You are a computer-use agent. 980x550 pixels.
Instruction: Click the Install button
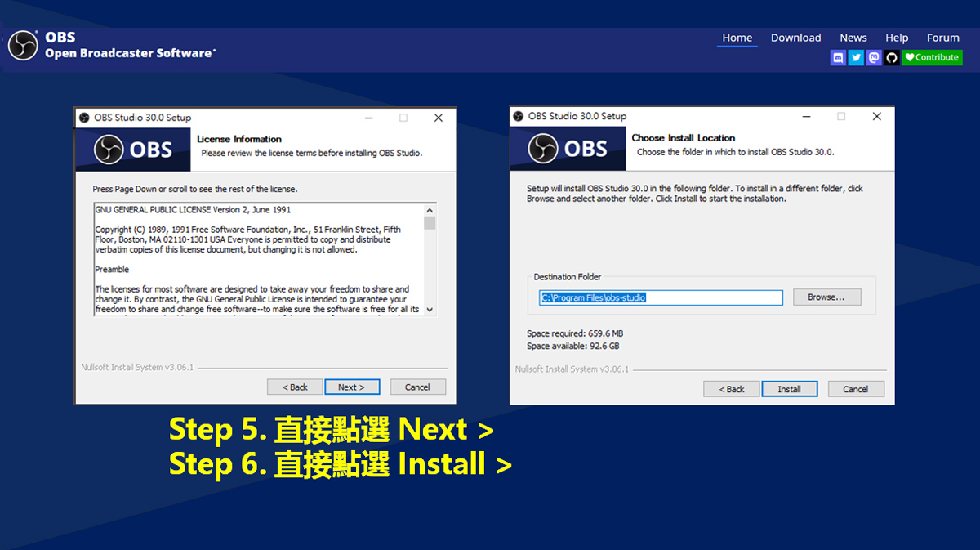[x=790, y=389]
